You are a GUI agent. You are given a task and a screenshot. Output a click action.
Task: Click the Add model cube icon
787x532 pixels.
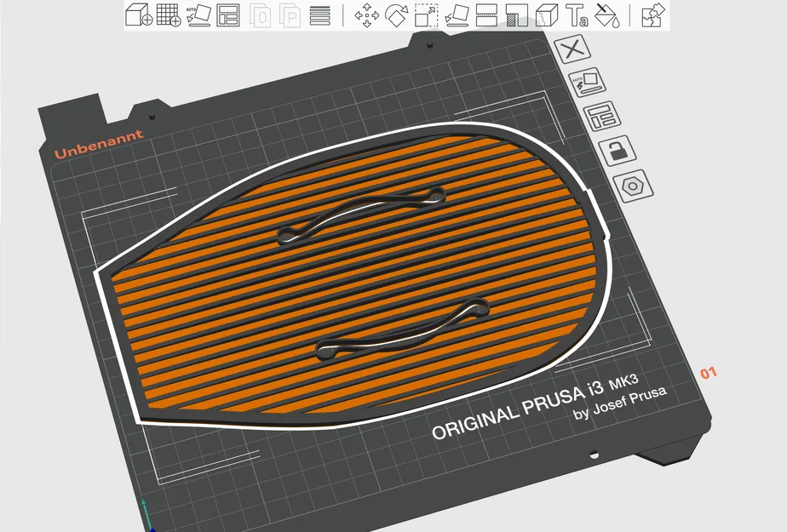click(x=139, y=14)
